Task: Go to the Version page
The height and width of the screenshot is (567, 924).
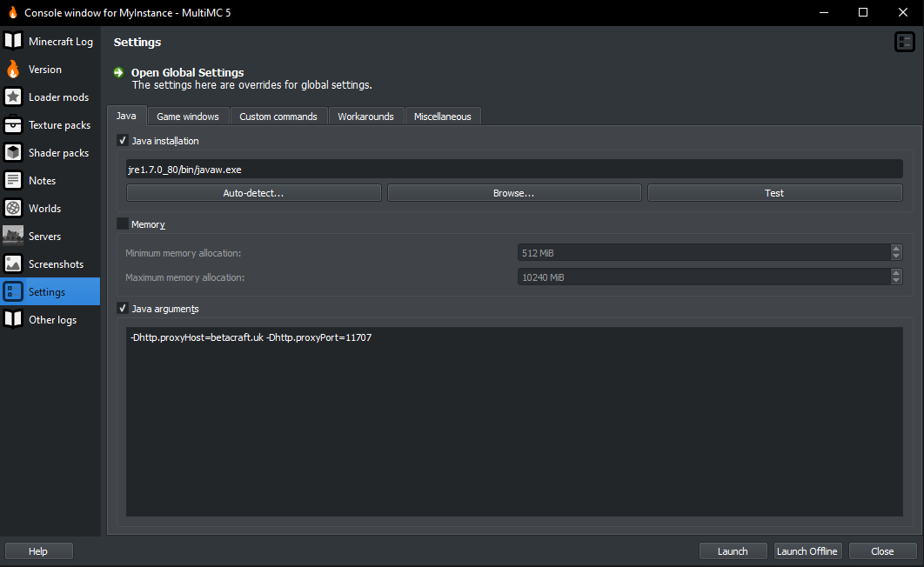Action: click(50, 69)
